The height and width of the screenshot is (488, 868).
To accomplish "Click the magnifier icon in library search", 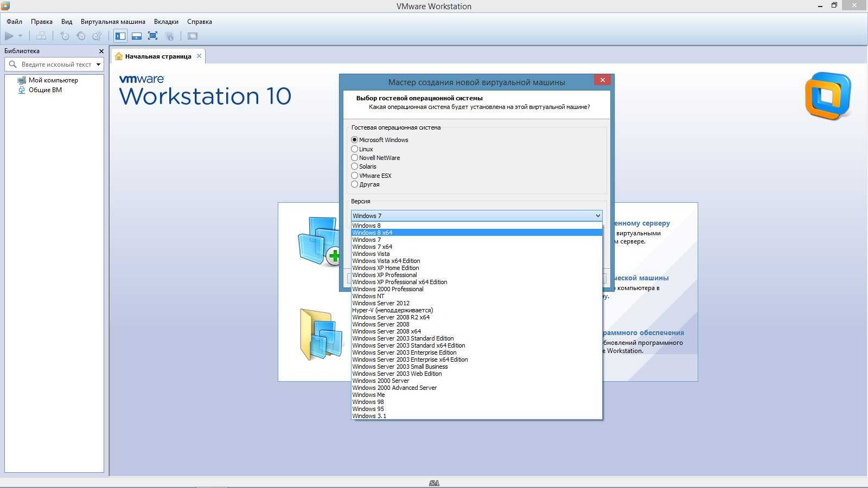I will [13, 64].
